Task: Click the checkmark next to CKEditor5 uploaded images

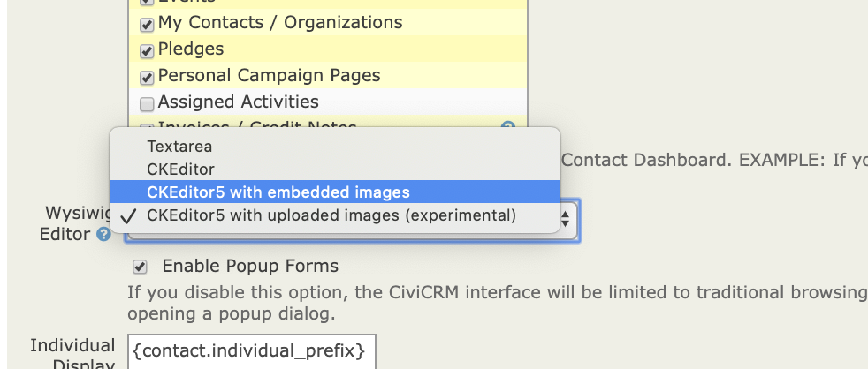Action: pos(128,215)
